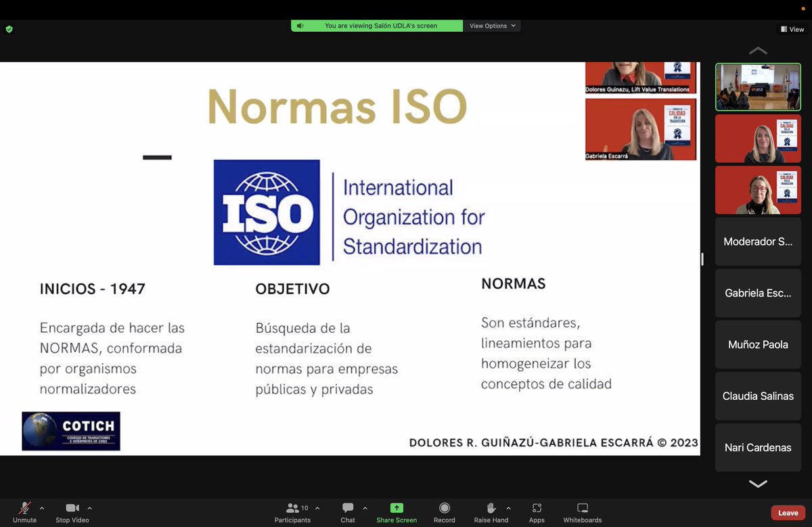This screenshot has width=812, height=527.
Task: Select Gabriela Esc... participant tile
Action: (758, 293)
